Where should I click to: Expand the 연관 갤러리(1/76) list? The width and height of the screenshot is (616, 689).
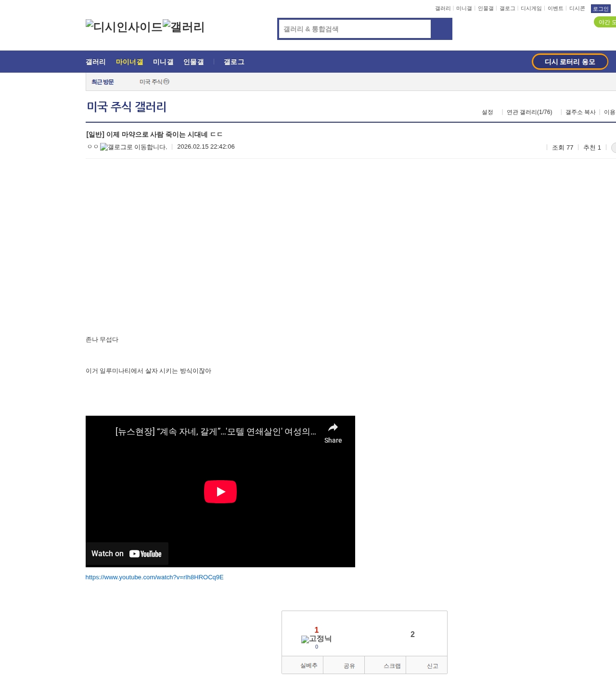529,112
